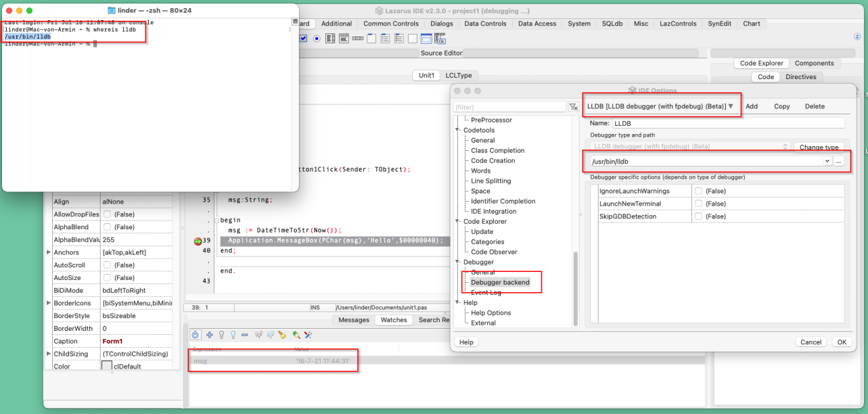This screenshot has width=868, height=414.
Task: Select the TComboBox component palette icon
Action: click(344, 39)
